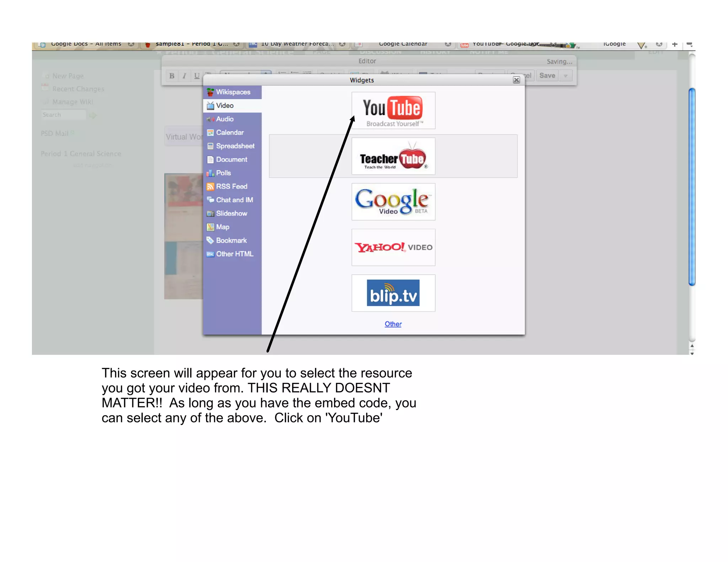Screen dimensions: 728x562
Task: Switch to the Google Calendar browser tab
Action: pos(403,44)
